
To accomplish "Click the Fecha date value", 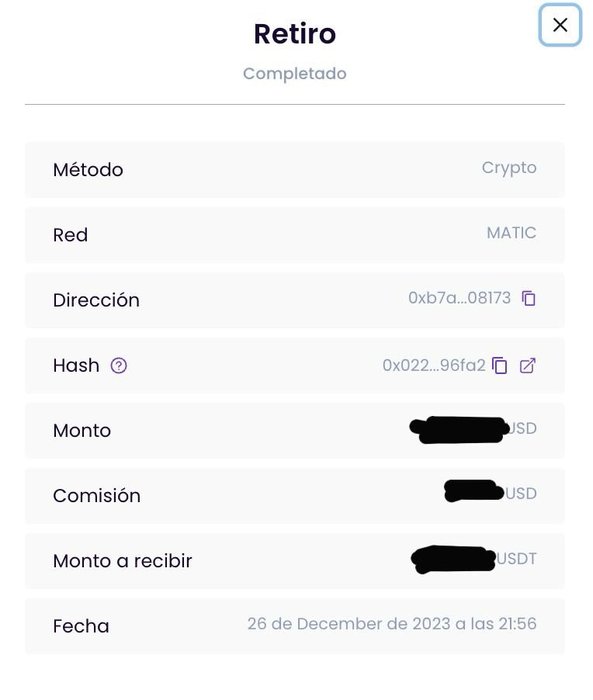I will tap(392, 624).
